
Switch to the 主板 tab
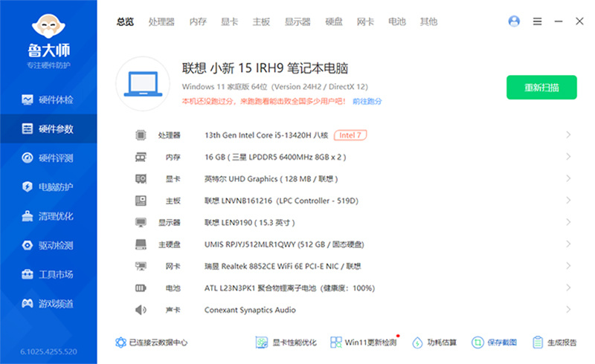pos(262,22)
